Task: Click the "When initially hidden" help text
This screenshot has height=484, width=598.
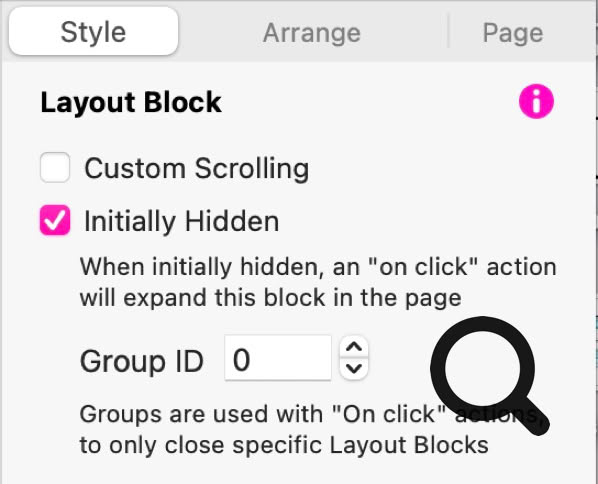Action: pos(318,266)
